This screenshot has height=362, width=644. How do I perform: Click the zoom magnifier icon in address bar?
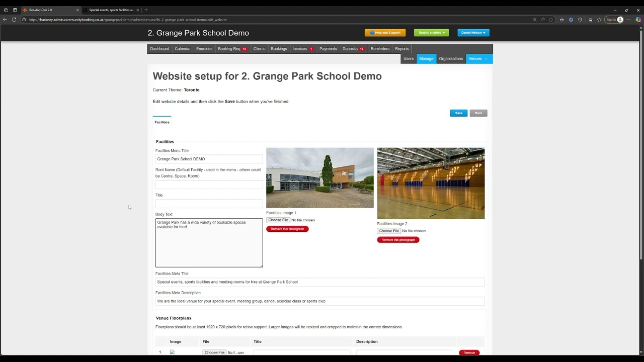(534, 20)
